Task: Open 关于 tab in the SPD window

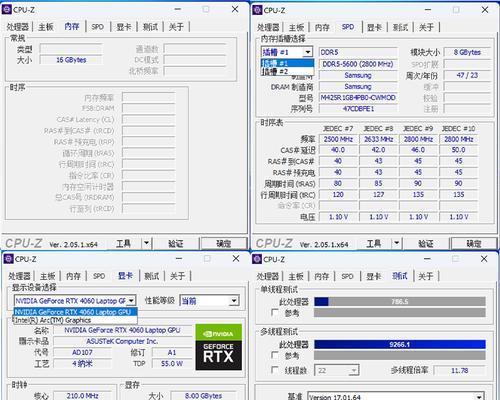Action: (426, 27)
